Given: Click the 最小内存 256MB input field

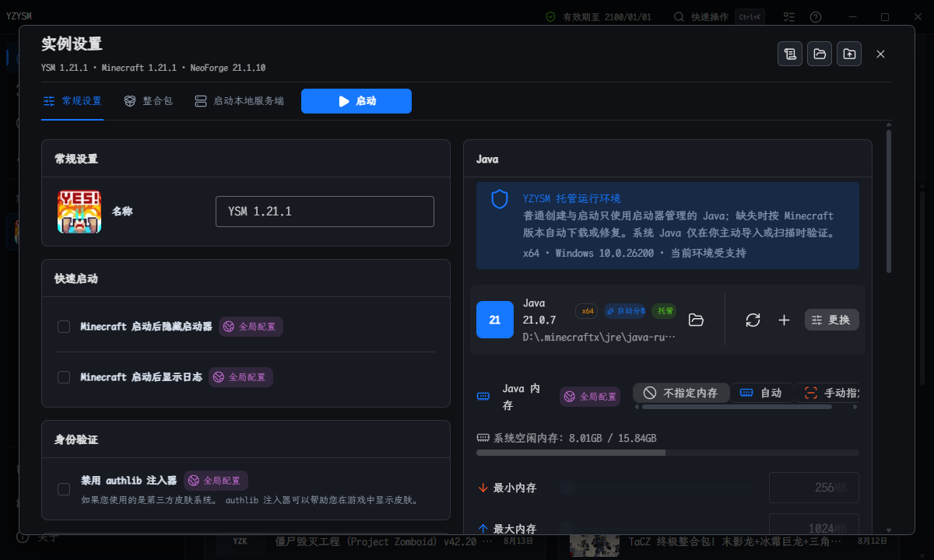Looking at the screenshot, I should [x=814, y=488].
